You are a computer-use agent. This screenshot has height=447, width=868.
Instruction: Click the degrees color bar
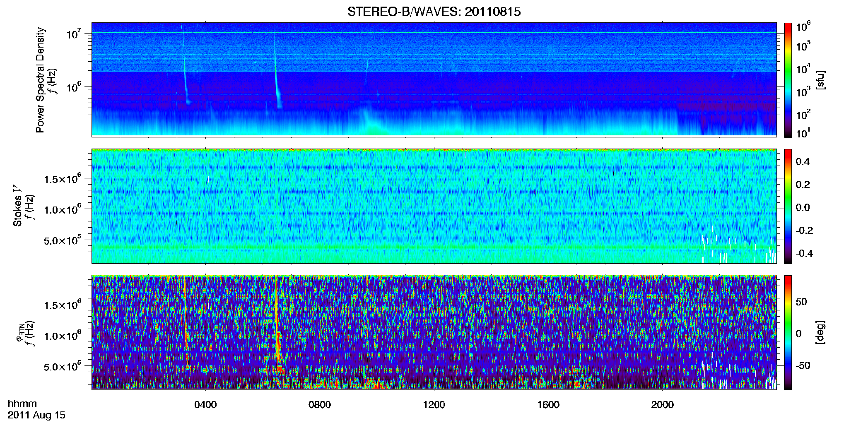(788, 332)
